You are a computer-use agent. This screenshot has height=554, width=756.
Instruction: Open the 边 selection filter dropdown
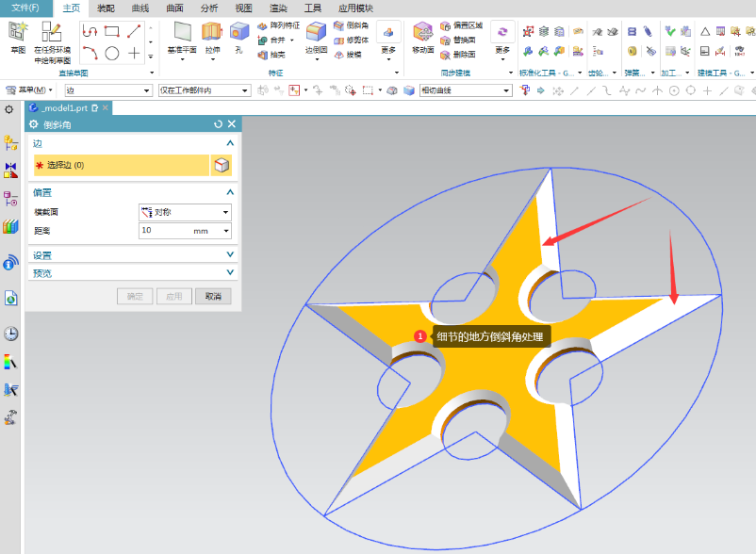[x=108, y=90]
